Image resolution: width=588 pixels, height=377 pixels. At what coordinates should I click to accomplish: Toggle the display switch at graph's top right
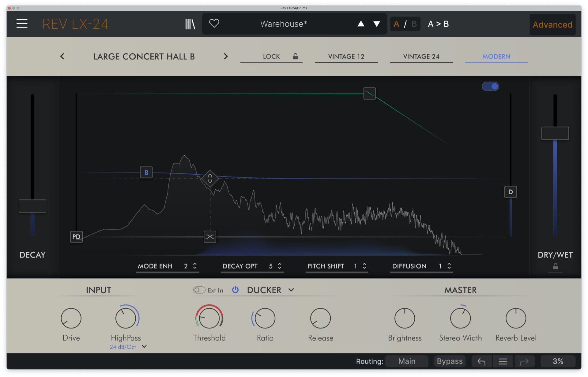(490, 86)
